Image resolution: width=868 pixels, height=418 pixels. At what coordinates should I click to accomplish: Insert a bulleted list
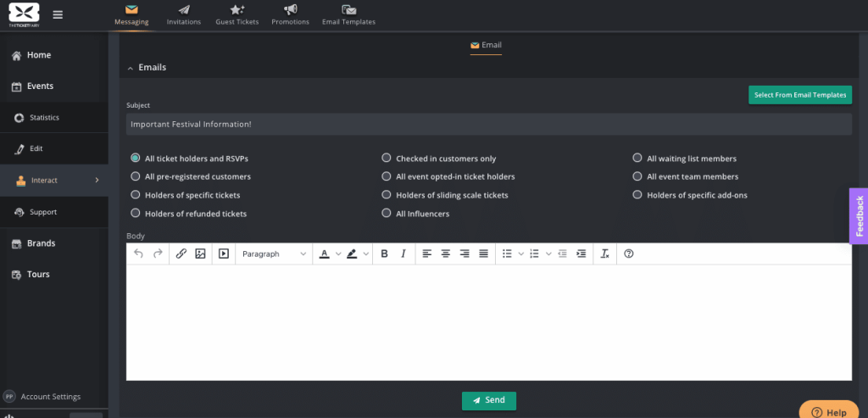click(507, 254)
